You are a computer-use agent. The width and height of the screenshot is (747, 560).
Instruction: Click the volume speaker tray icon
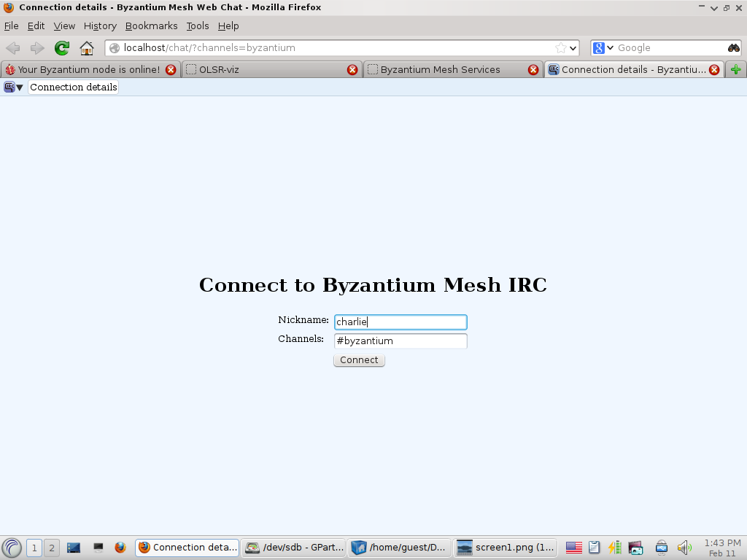click(x=684, y=548)
